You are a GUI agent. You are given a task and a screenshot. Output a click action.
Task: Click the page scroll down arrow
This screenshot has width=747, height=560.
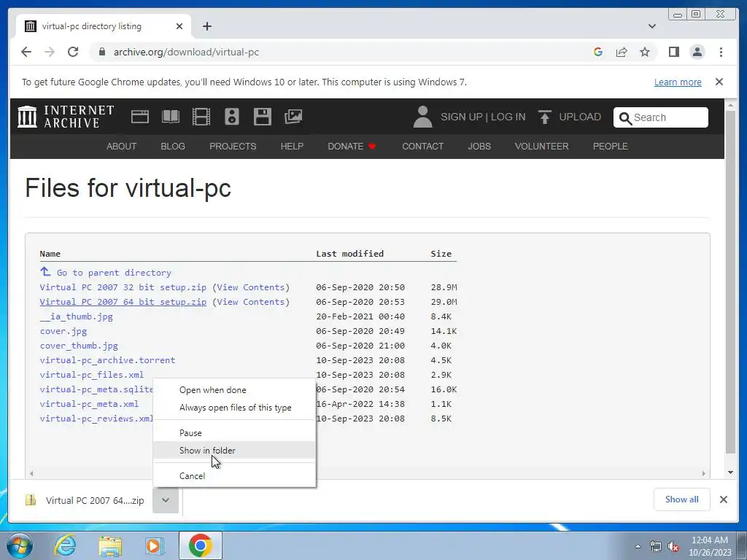730,472
